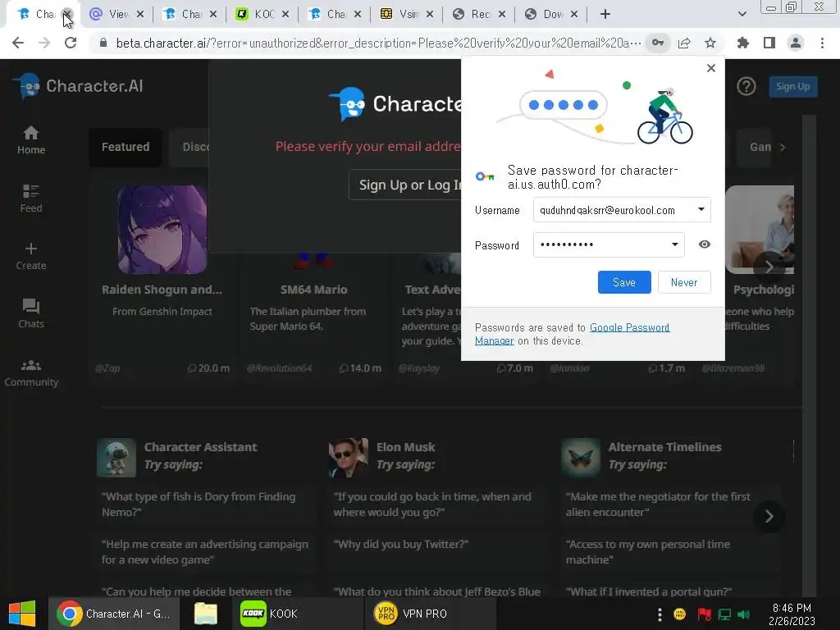840x630 pixels.
Task: Expand the Username dropdown arrow
Action: (701, 209)
